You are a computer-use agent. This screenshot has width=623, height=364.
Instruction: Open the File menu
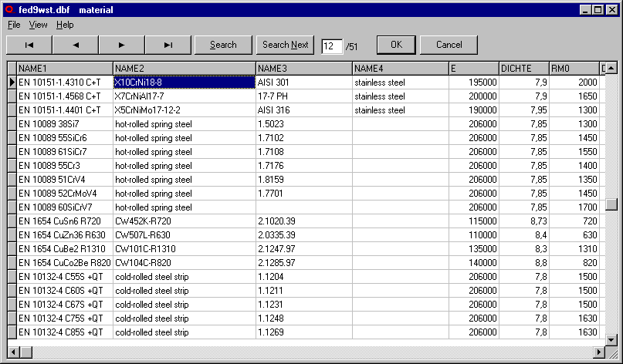[x=14, y=25]
